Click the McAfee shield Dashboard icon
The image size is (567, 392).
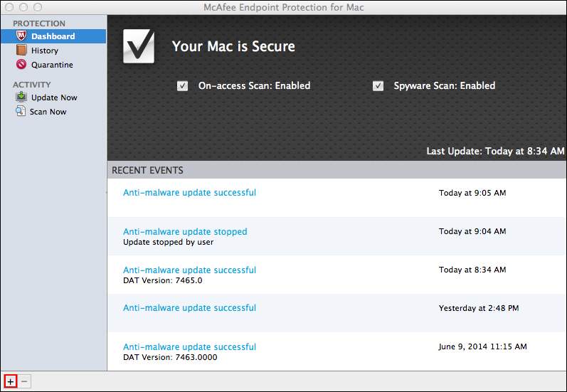coord(21,36)
